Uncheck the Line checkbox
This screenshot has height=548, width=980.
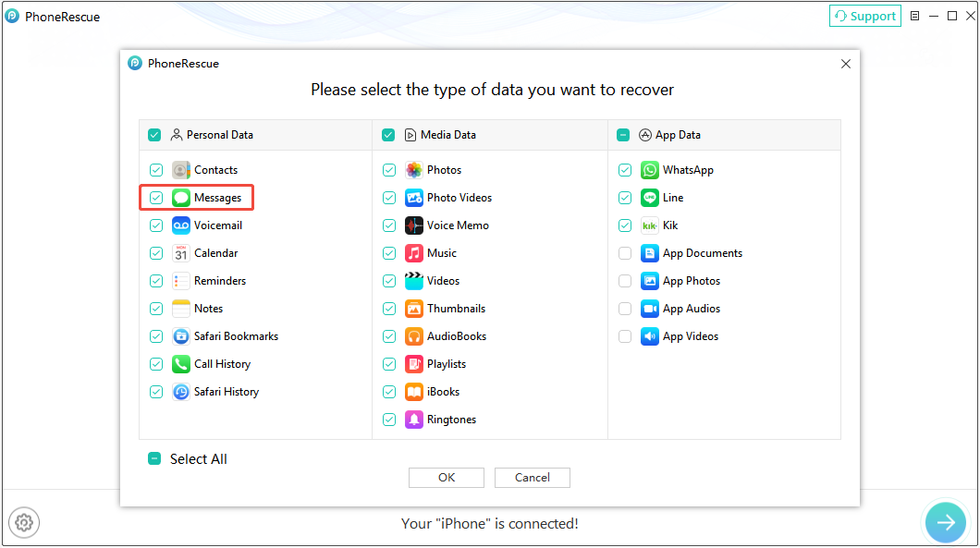[x=625, y=198]
